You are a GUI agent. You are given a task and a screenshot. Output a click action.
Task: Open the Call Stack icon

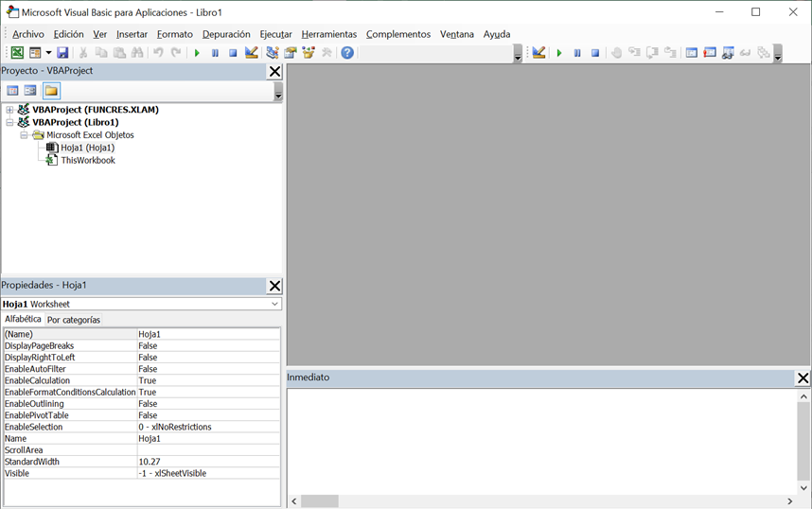pyautogui.click(x=764, y=52)
